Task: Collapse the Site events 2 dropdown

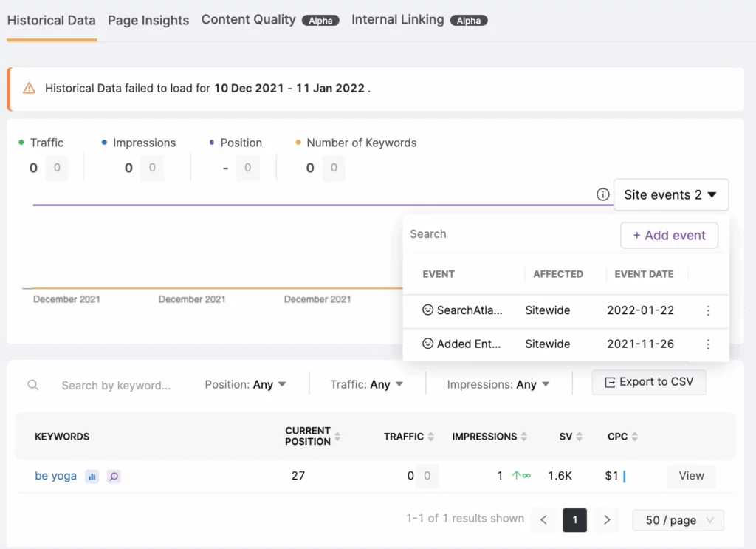Action: [670, 195]
